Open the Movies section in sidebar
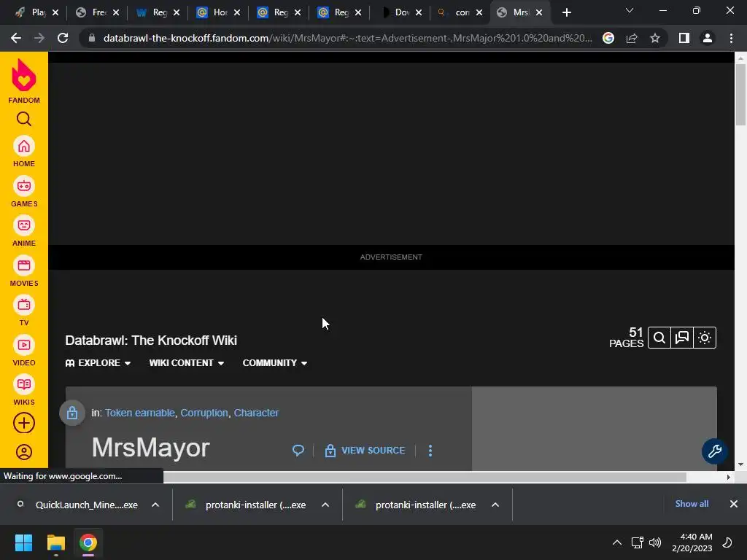This screenshot has height=560, width=747. click(x=24, y=271)
